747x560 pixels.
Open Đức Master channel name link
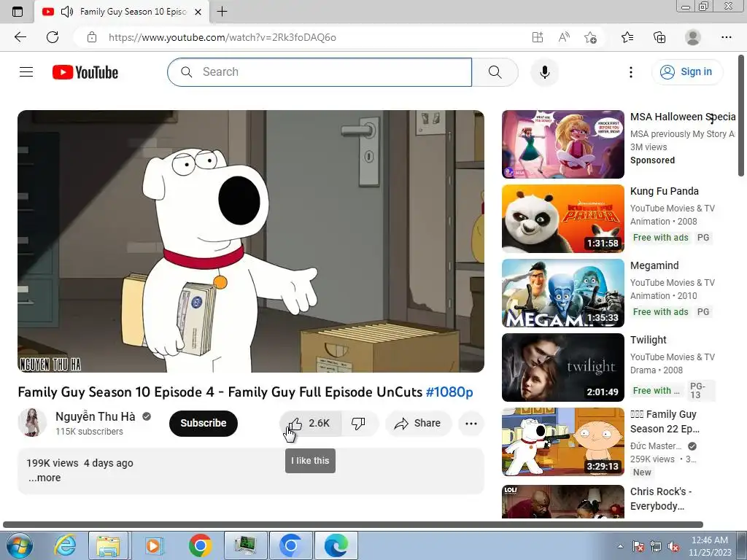coord(656,446)
